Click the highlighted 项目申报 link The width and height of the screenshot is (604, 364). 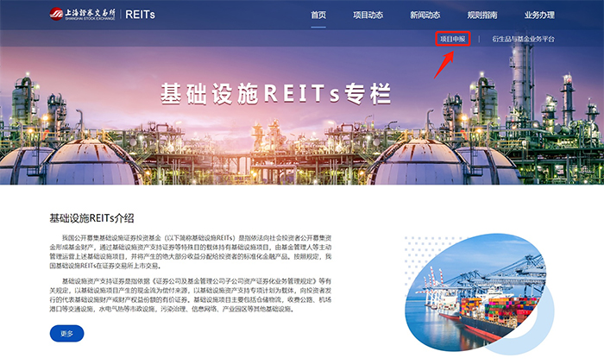(x=453, y=39)
